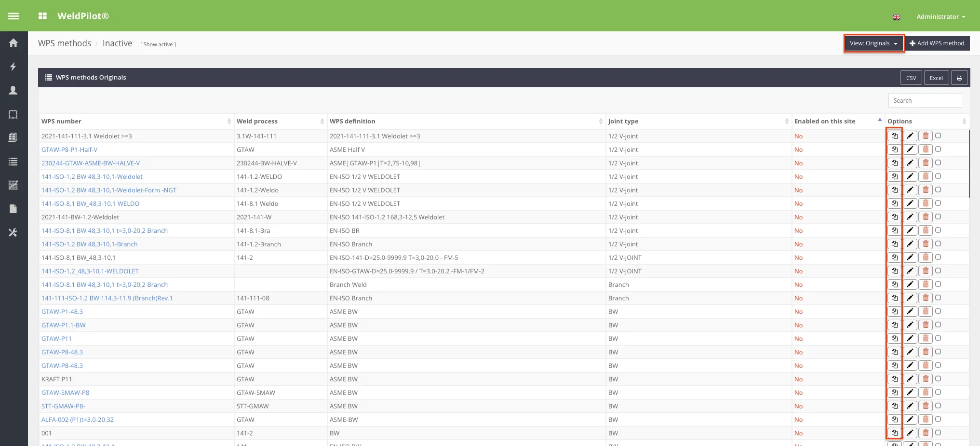
Task: Delete the WPS method numbered 001
Action: [926, 433]
